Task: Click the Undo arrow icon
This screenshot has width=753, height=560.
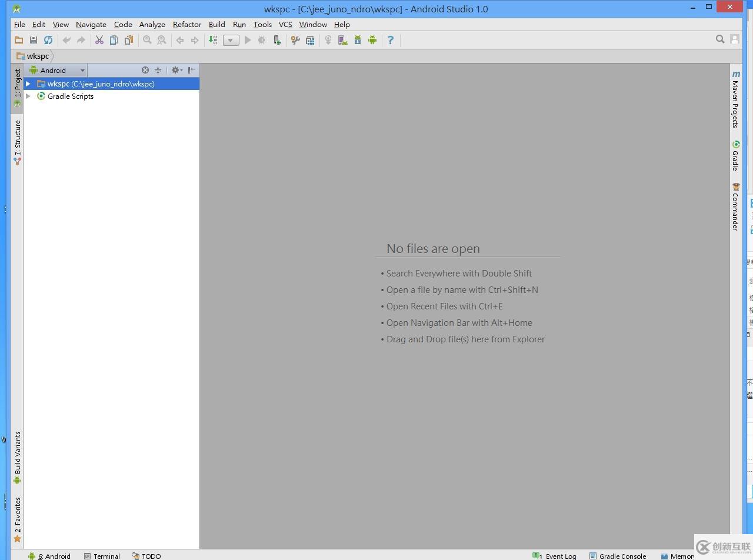Action: pos(66,40)
